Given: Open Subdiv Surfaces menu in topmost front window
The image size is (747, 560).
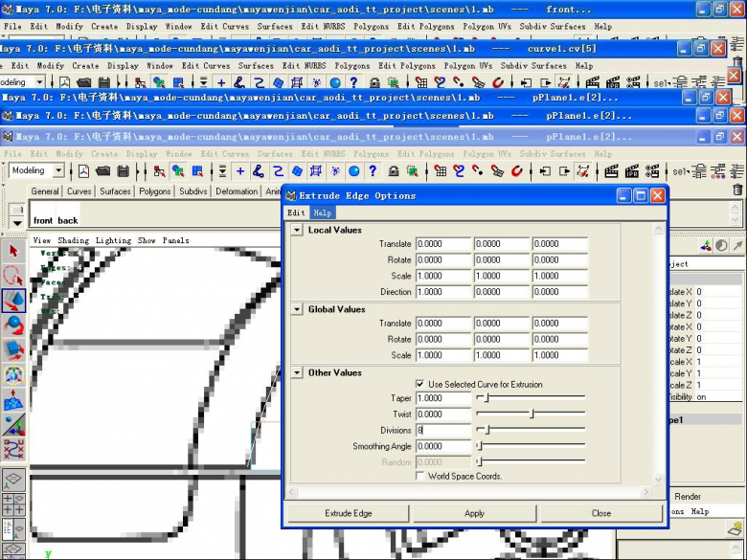Looking at the screenshot, I should 553,27.
